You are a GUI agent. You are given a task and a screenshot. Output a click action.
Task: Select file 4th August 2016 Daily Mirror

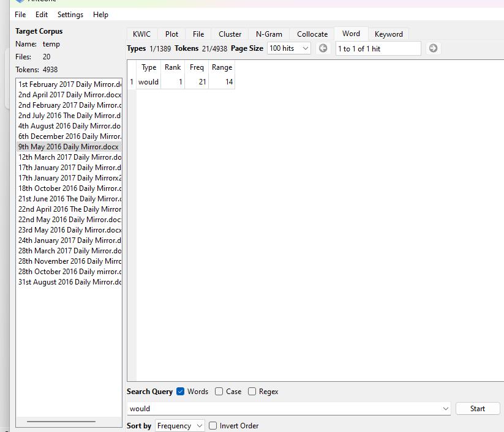(69, 126)
